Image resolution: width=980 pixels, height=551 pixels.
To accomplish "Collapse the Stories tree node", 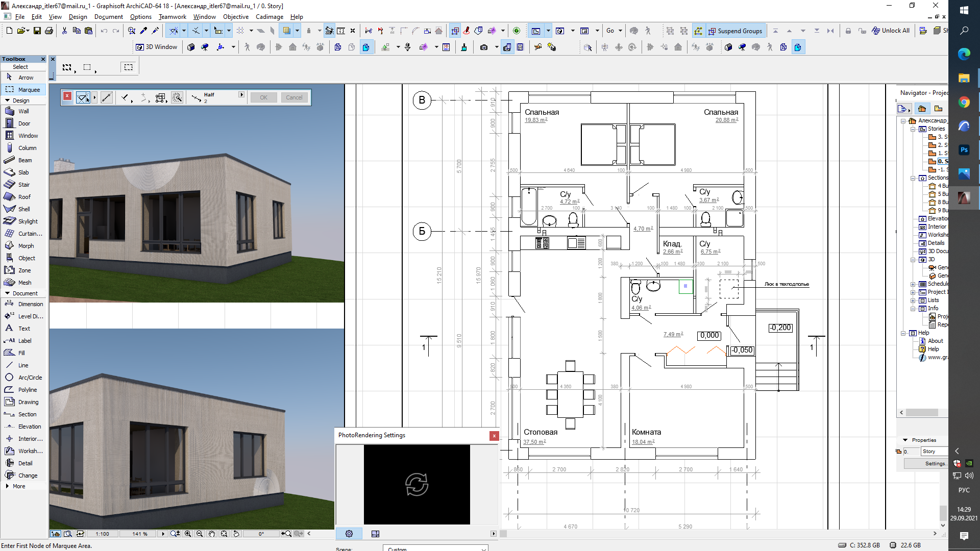I will (913, 129).
